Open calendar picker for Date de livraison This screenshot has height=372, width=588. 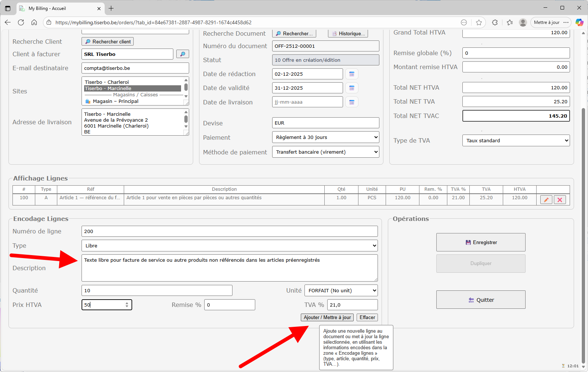coord(351,102)
